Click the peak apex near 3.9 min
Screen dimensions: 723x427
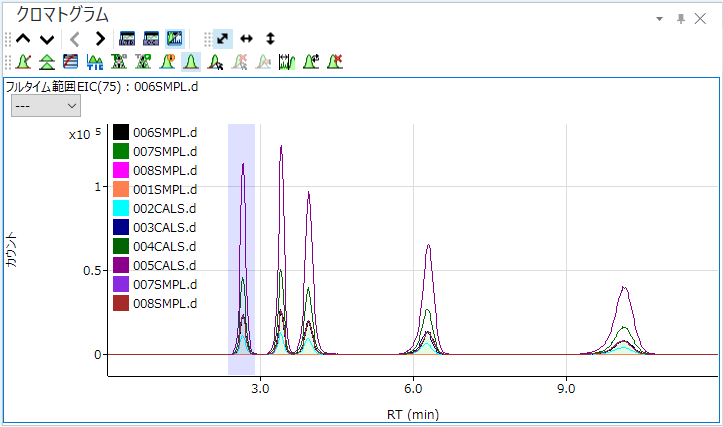click(x=308, y=192)
